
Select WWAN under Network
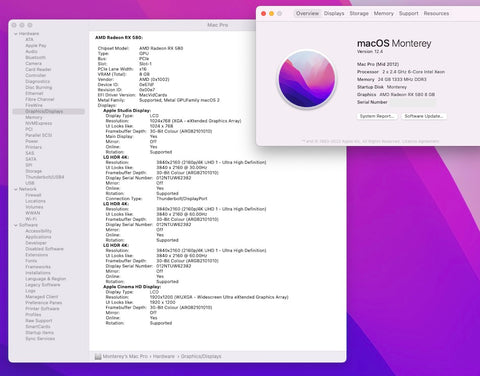pyautogui.click(x=33, y=213)
